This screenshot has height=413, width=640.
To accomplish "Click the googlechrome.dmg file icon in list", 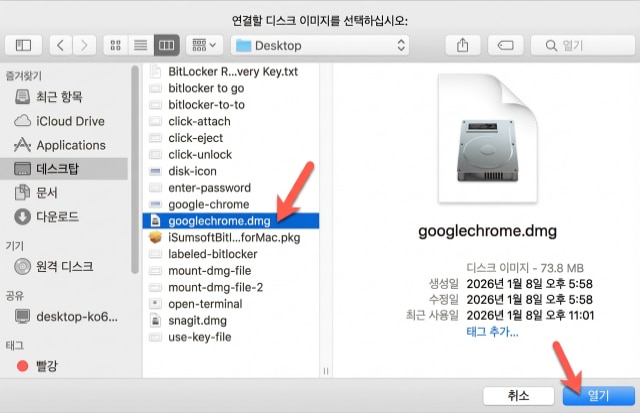I will coord(155,221).
